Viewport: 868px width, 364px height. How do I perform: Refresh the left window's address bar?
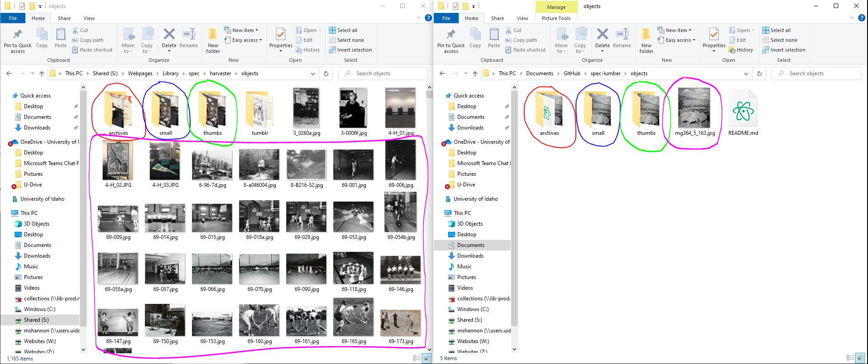(x=326, y=73)
